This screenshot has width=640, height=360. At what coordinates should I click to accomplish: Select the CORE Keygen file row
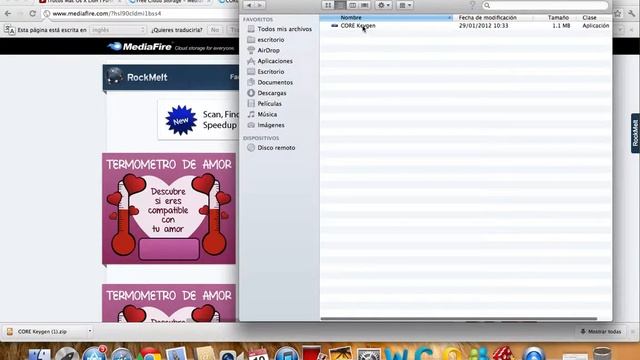pyautogui.click(x=466, y=25)
